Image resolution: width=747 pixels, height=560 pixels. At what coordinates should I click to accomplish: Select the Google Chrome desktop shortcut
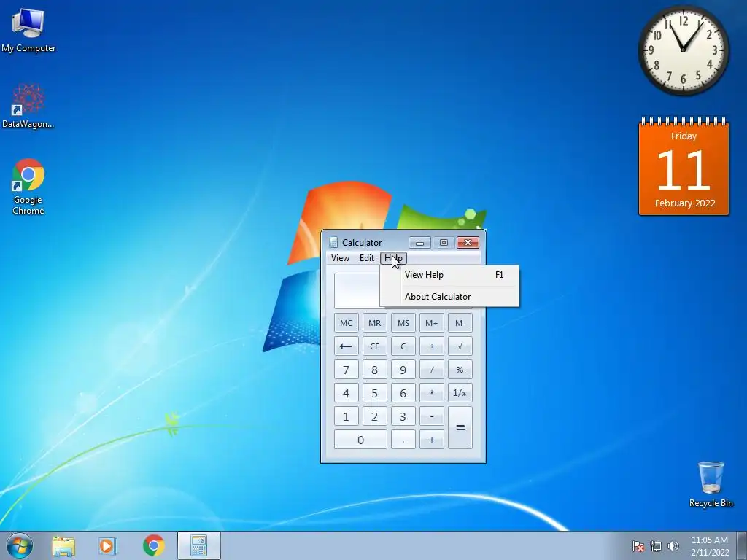(28, 187)
